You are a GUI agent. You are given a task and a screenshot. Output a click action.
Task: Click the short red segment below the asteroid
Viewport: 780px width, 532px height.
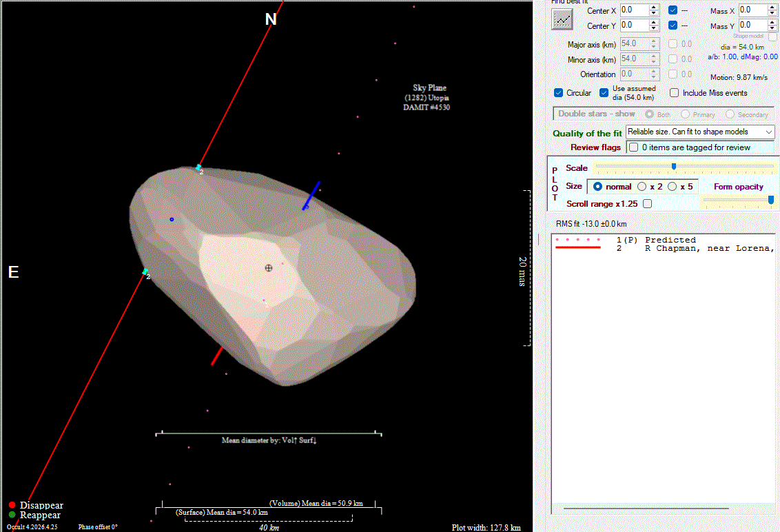pyautogui.click(x=216, y=356)
